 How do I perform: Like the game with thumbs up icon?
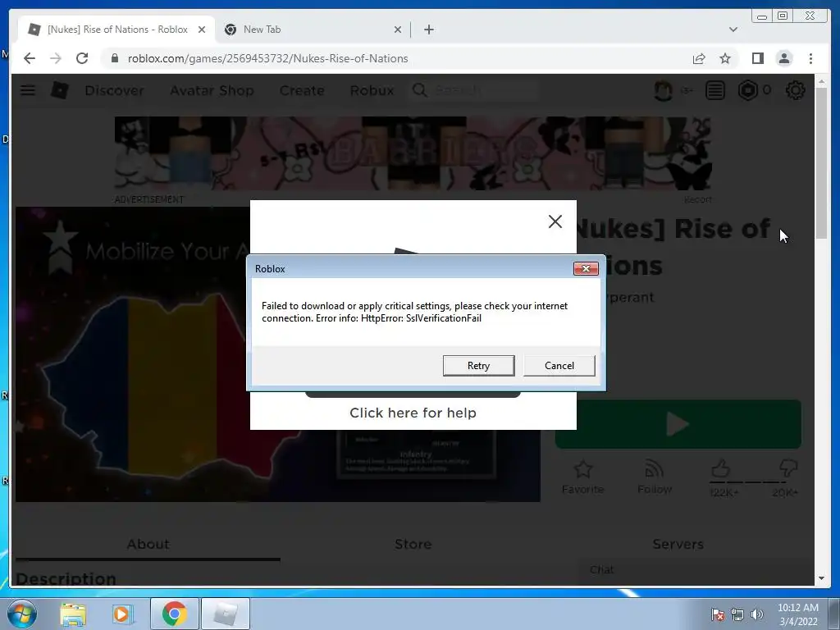click(x=721, y=469)
